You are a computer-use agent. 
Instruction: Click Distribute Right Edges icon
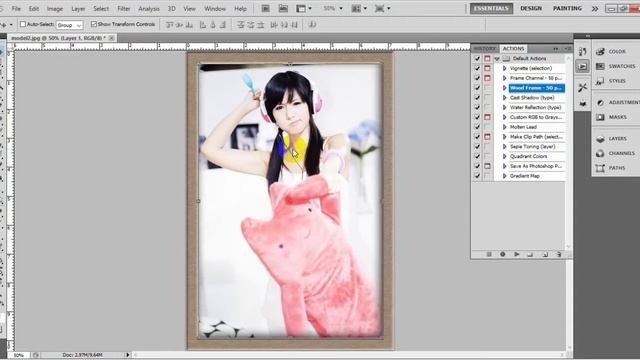pyautogui.click(x=293, y=25)
